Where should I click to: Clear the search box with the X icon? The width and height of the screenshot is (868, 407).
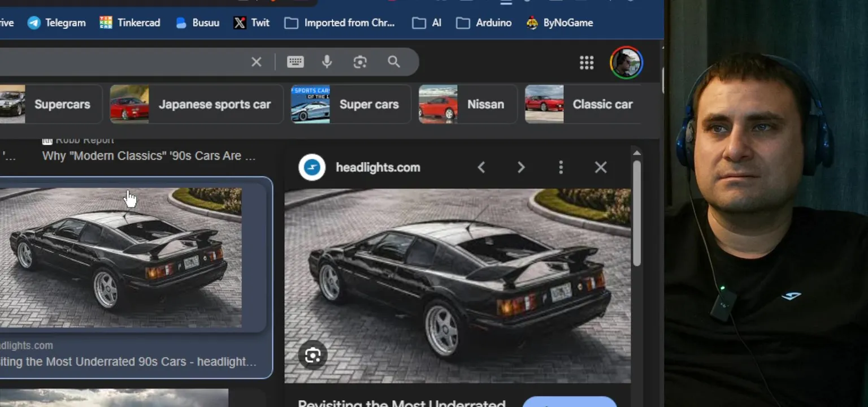coord(257,62)
